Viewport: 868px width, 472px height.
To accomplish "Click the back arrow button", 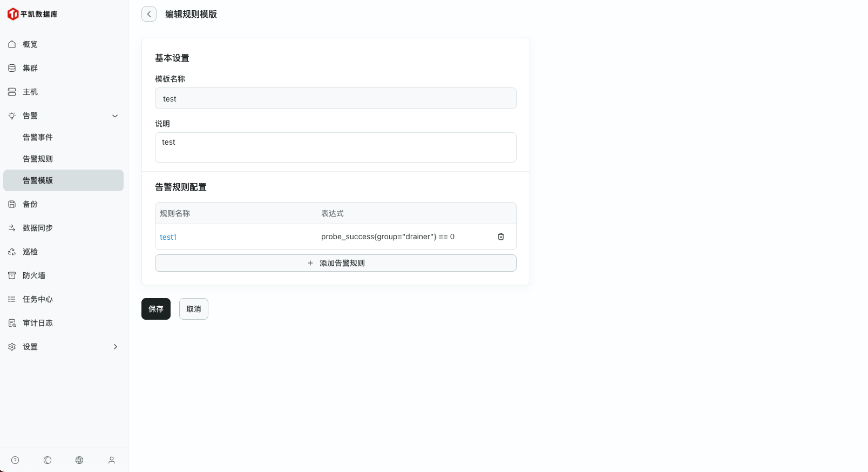I will [x=149, y=14].
